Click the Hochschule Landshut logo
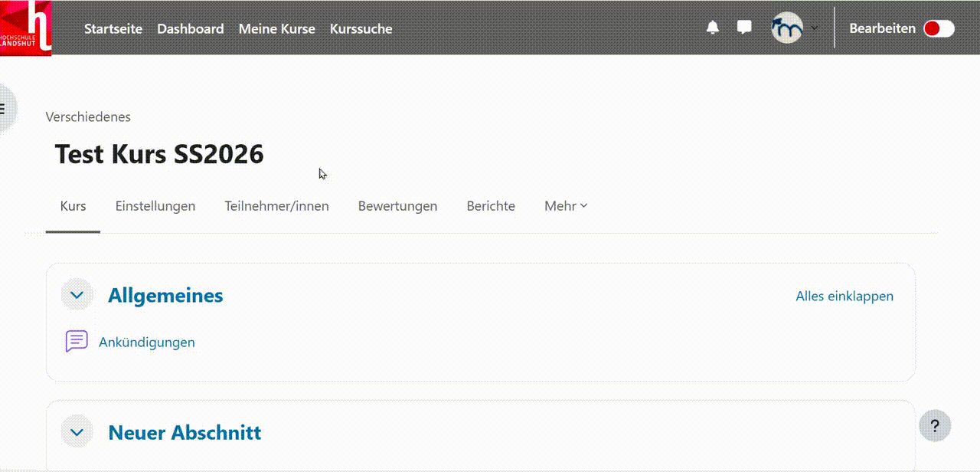Viewport: 980px width, 472px height. pyautogui.click(x=25, y=28)
